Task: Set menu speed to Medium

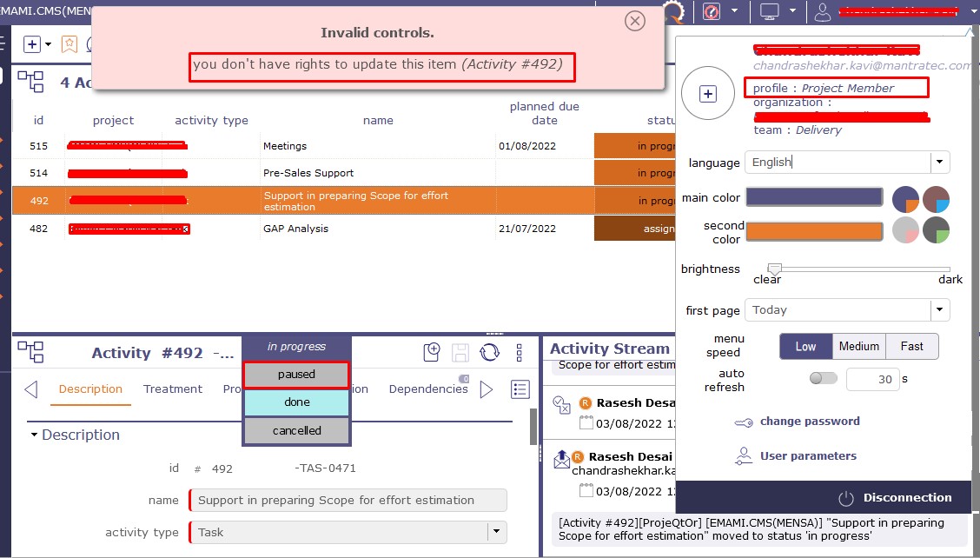Action: (x=858, y=346)
